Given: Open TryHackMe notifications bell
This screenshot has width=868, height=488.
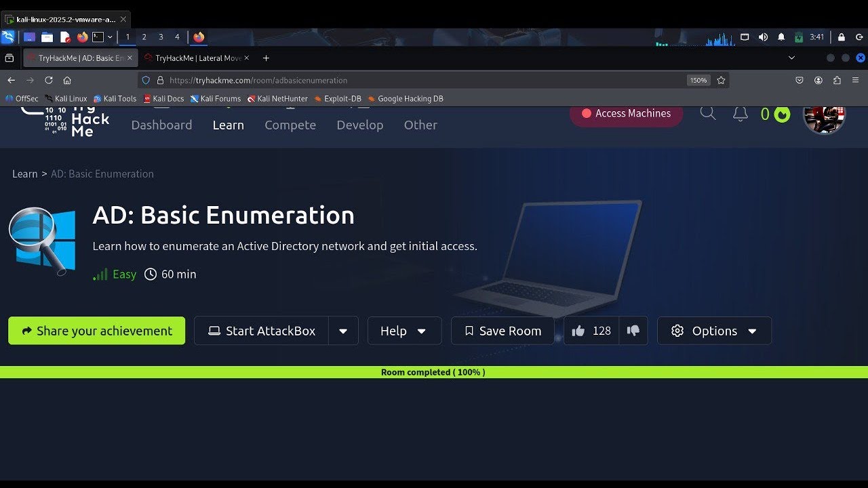Looking at the screenshot, I should coord(741,114).
